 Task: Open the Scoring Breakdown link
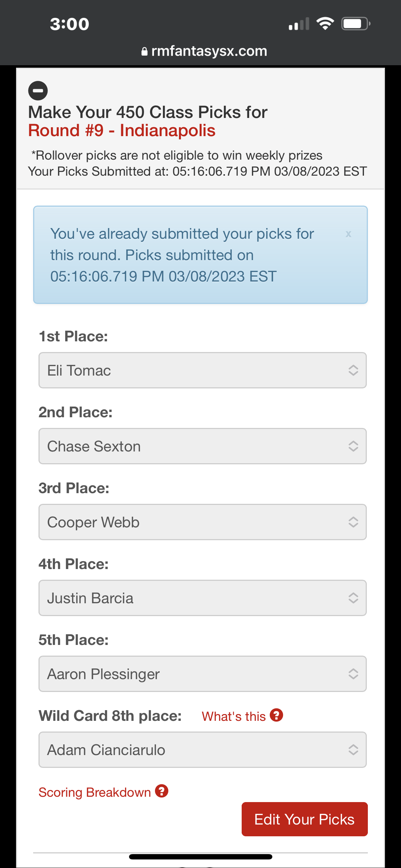[x=94, y=792]
